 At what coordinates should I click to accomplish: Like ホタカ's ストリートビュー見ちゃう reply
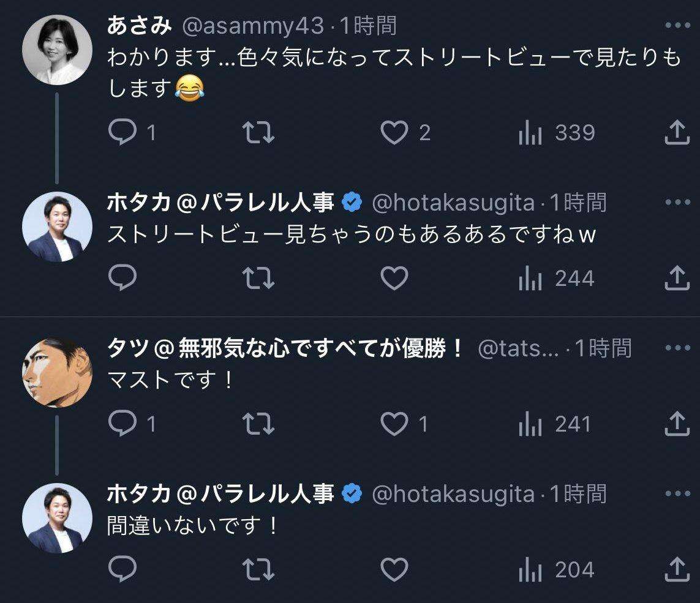[394, 279]
